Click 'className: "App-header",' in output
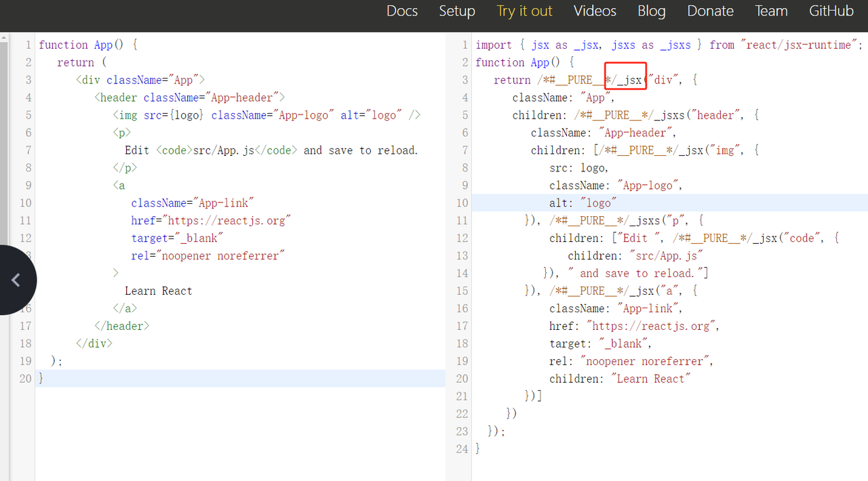Viewport: 868px width, 481px height. pyautogui.click(x=604, y=133)
